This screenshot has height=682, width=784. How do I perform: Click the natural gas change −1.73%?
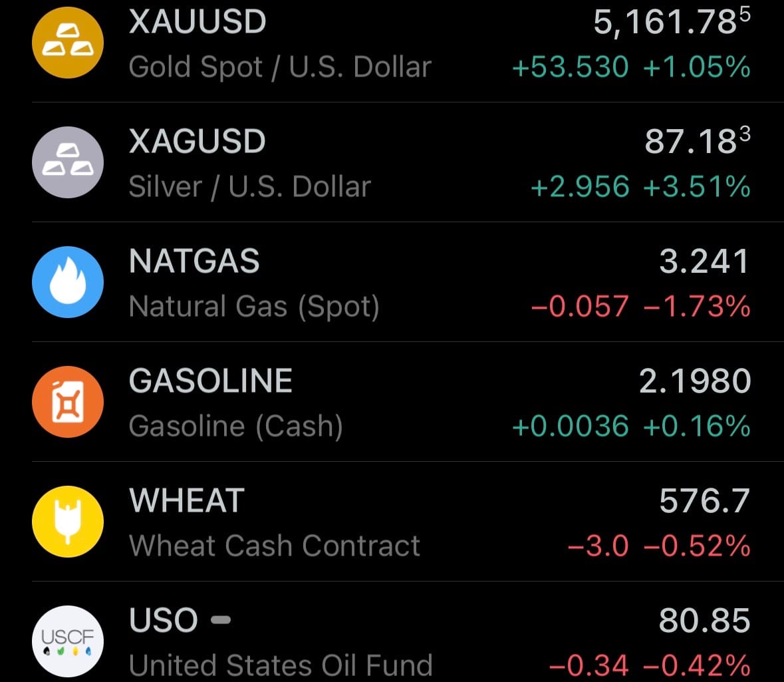coord(696,307)
